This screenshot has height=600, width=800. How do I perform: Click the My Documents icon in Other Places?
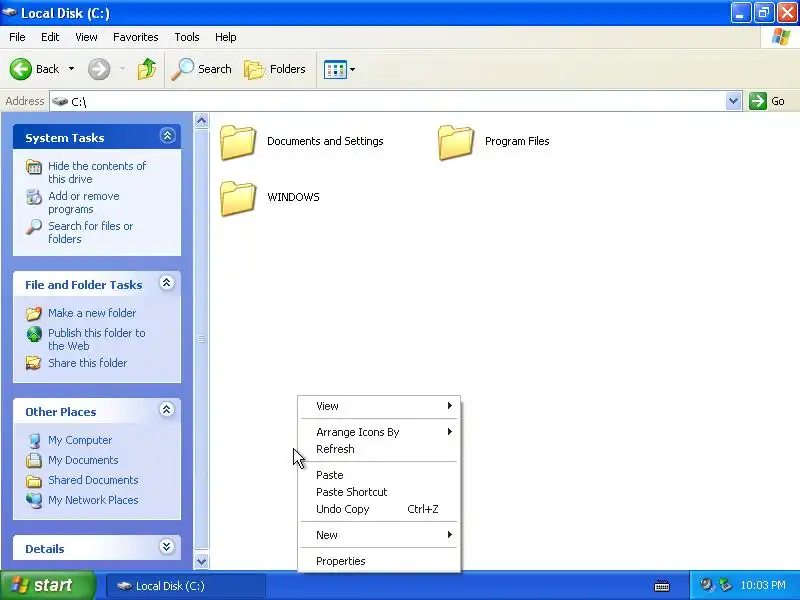pyautogui.click(x=34, y=460)
